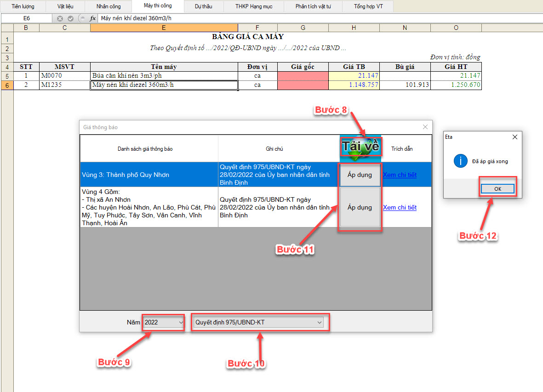The height and width of the screenshot is (392, 543).
Task: Click Giá TB value 1.148.757
Action: [354, 85]
